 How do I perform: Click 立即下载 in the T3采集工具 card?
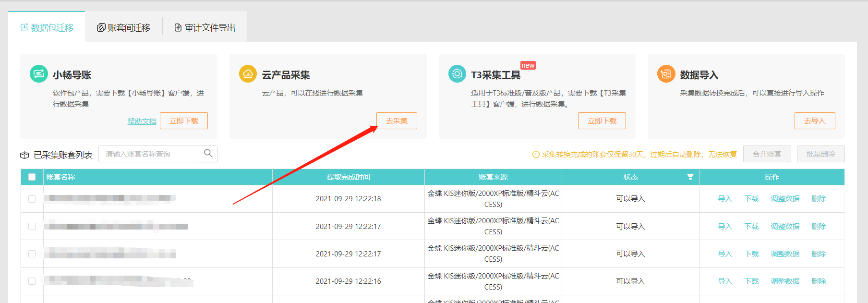tap(602, 121)
